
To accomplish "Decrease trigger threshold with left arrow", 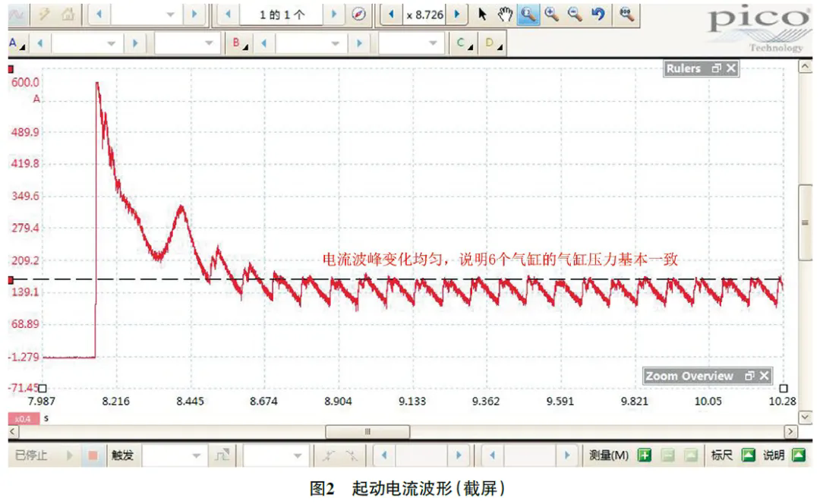I will 384,455.
